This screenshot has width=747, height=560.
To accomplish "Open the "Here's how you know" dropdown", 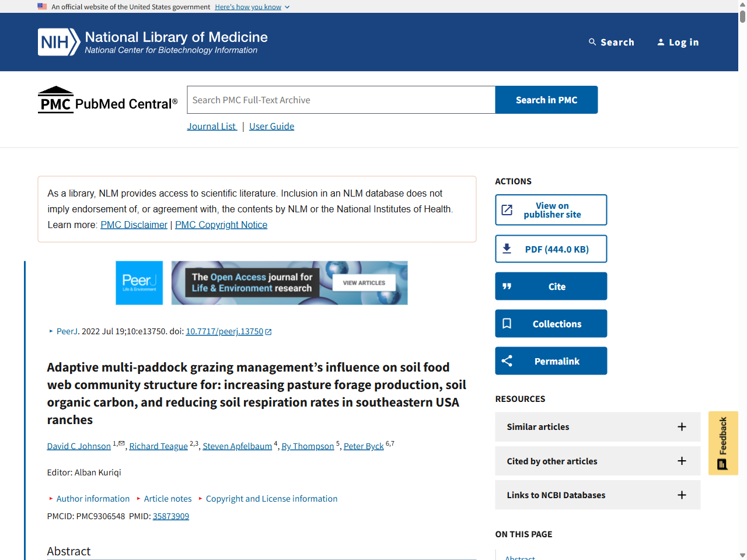I will [x=252, y=7].
